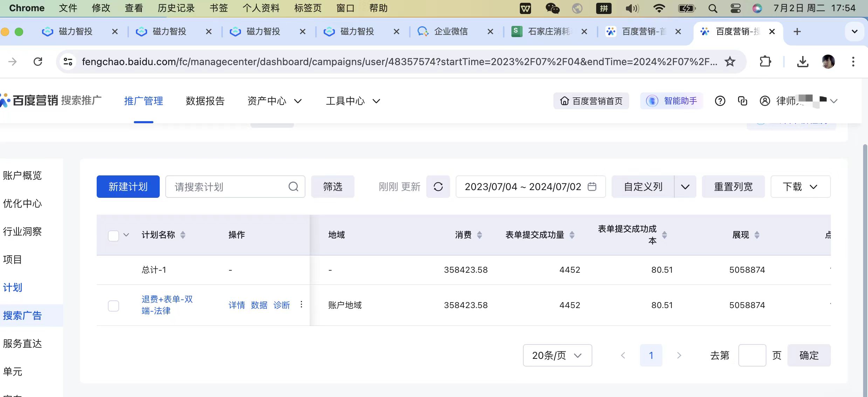Click the 新建计划 button
Viewport: 868px width, 397px height.
(x=128, y=187)
